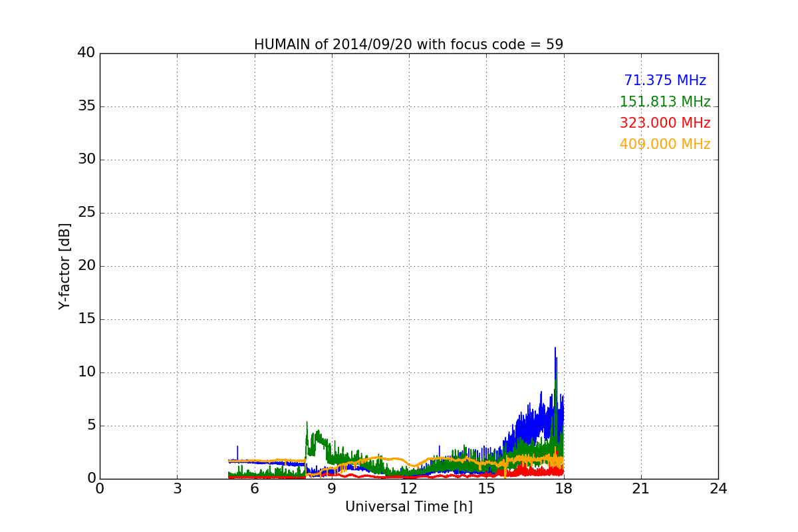The image size is (798, 532).
Task: Click the x-axis tick label 24
Action: click(718, 489)
